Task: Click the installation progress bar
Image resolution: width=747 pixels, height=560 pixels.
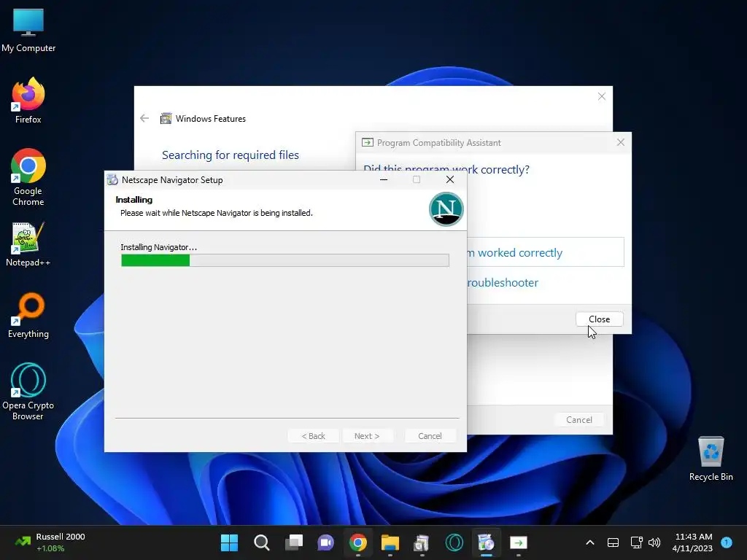Action: point(285,260)
